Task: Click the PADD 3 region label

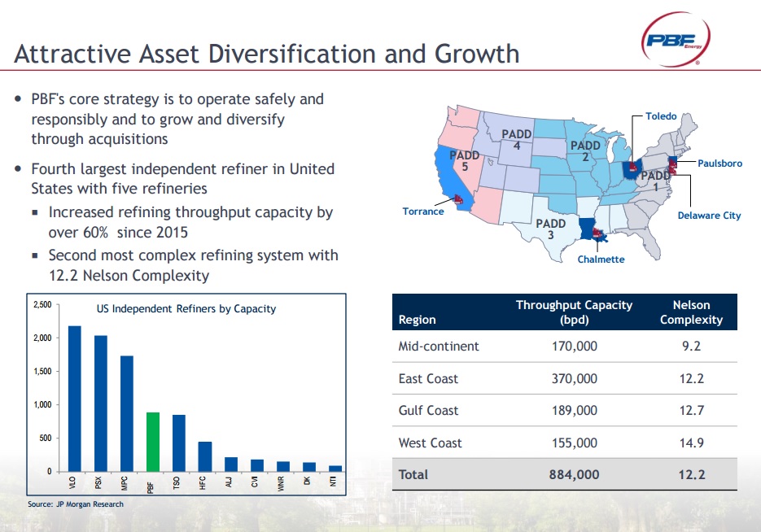Action: click(x=550, y=229)
